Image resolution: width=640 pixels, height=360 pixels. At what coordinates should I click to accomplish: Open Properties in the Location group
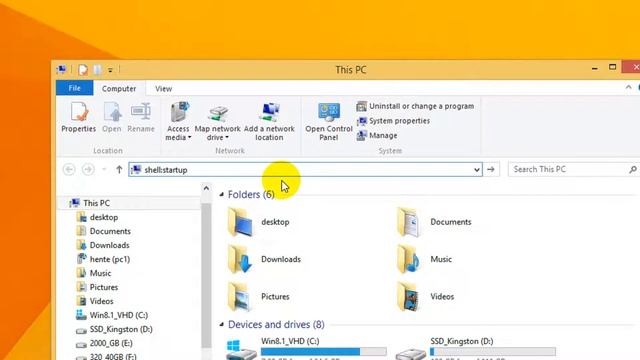[x=79, y=118]
